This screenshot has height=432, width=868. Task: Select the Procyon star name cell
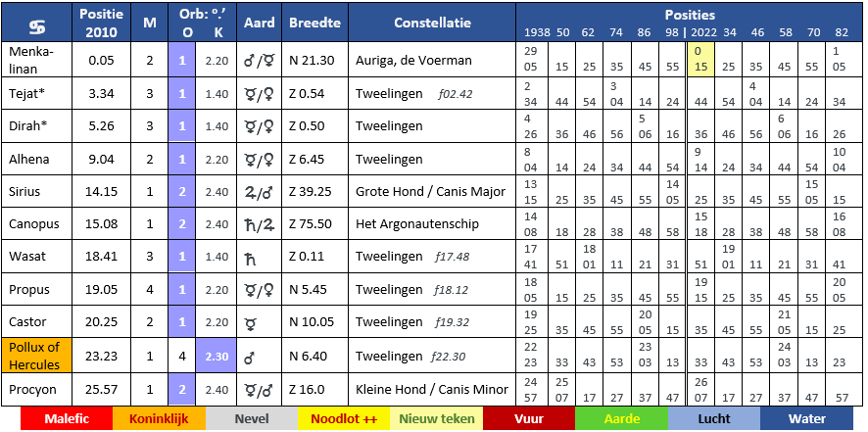click(36, 390)
